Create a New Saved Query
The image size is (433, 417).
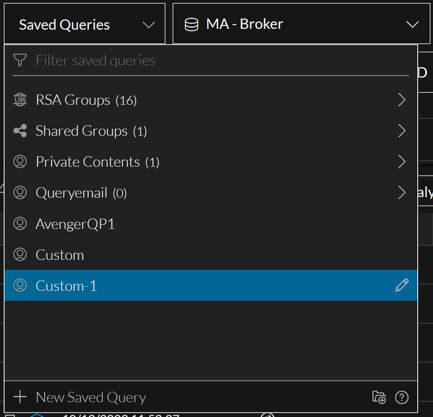click(91, 397)
